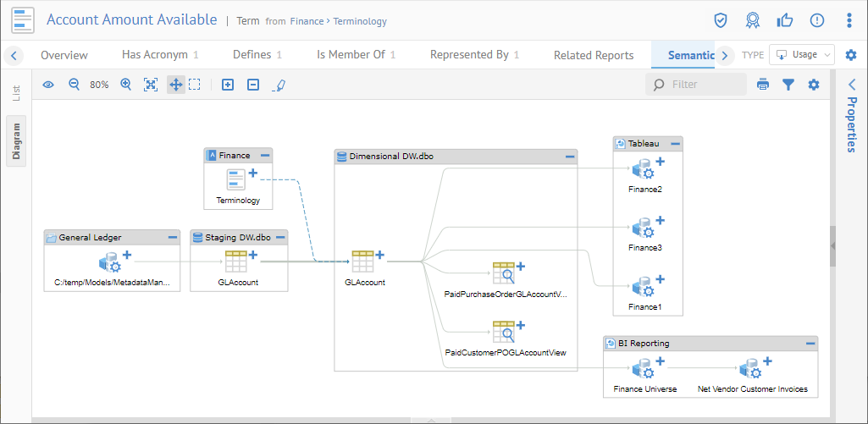Switch to the Related Reports tab
This screenshot has width=868, height=424.
tap(593, 55)
